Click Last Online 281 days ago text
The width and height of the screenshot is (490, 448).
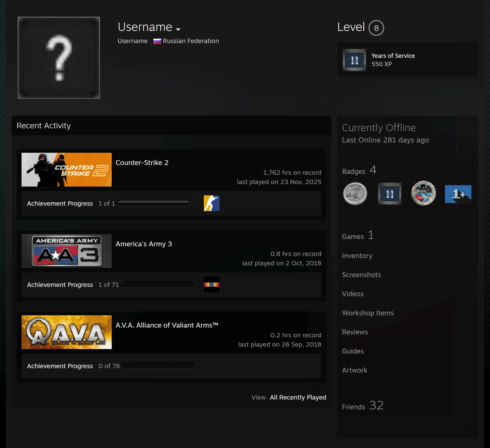(385, 140)
